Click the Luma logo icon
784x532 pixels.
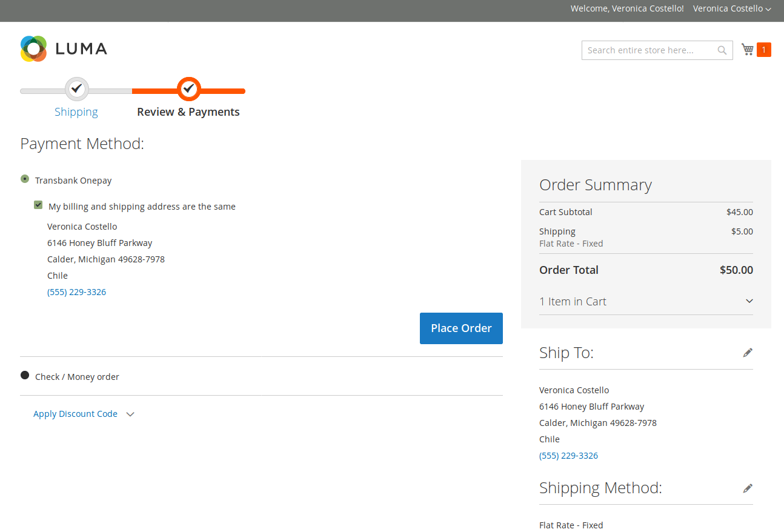[x=33, y=48]
